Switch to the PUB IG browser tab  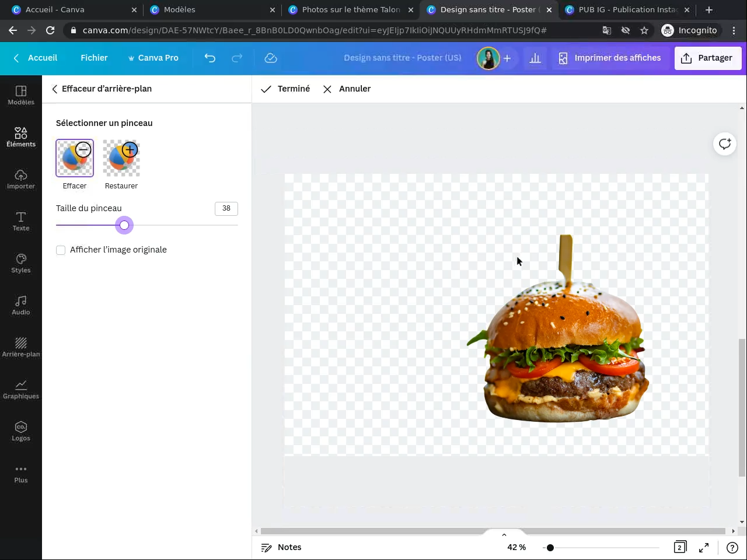tap(627, 10)
